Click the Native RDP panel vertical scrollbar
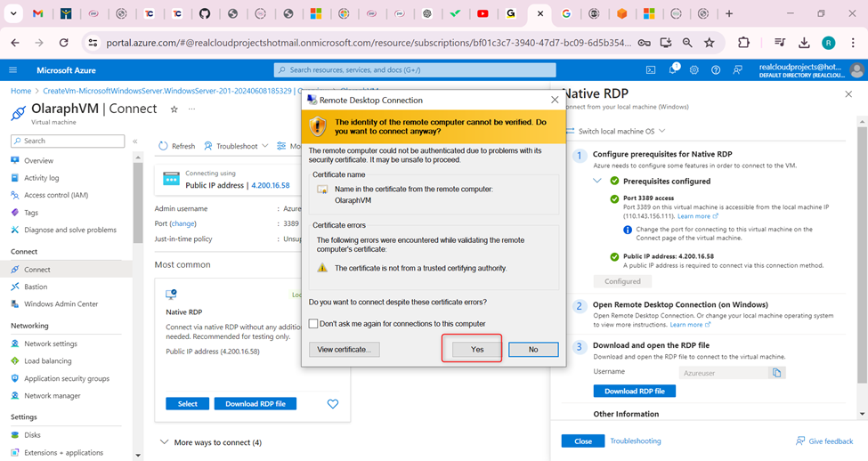Screen dimensions: 868x461 coord(862,255)
